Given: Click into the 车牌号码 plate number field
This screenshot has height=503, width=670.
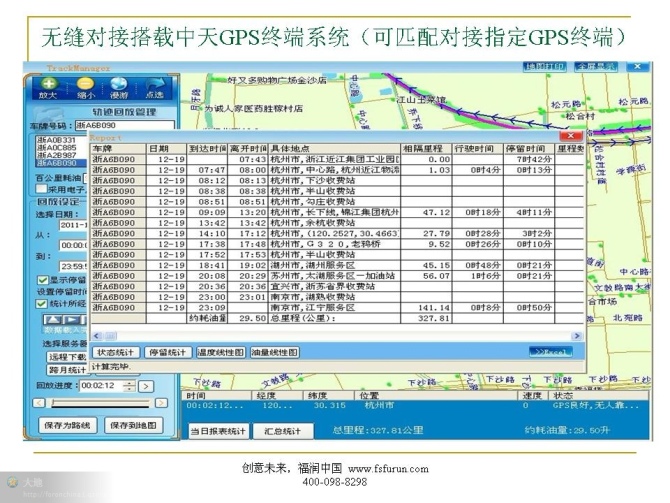Looking at the screenshot, I should [125, 125].
